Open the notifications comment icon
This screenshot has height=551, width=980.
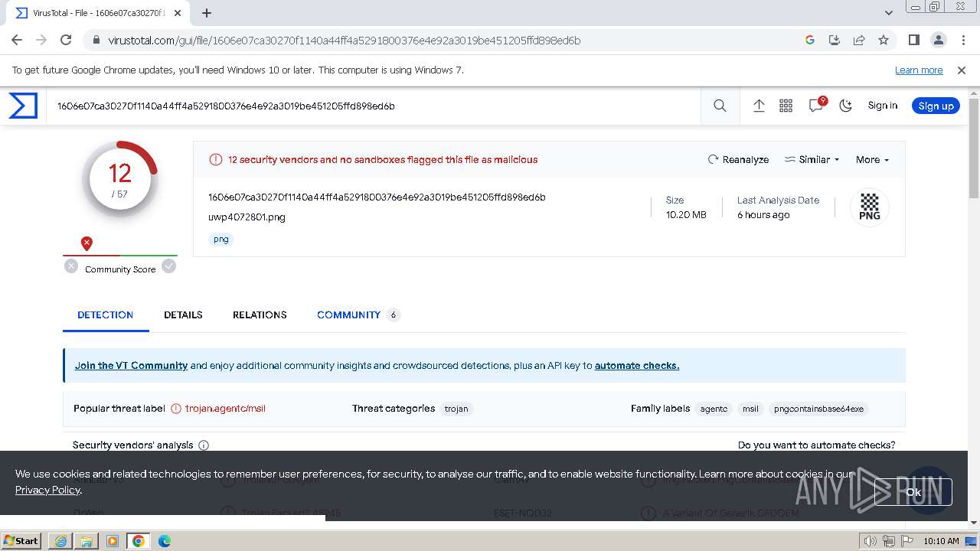[x=816, y=106]
